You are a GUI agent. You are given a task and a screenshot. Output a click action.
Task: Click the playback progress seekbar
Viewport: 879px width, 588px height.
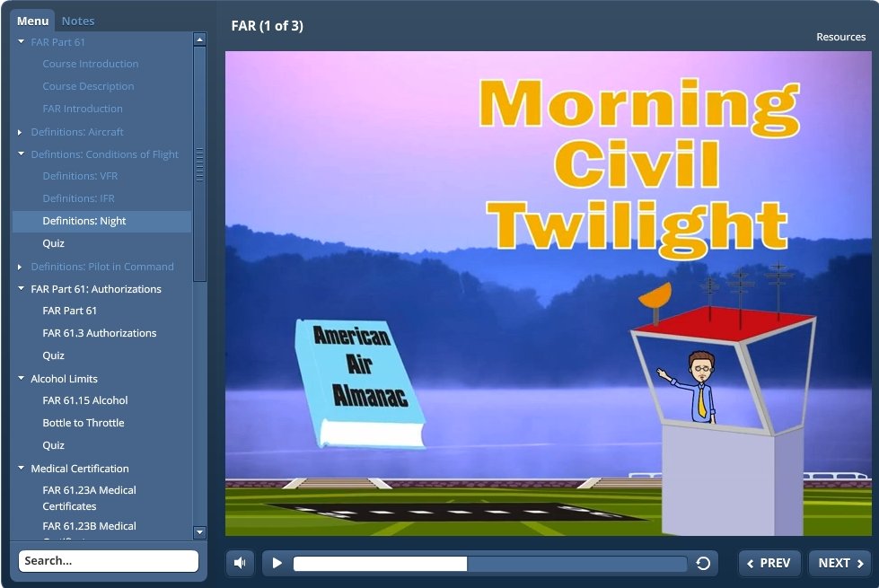[x=489, y=563]
